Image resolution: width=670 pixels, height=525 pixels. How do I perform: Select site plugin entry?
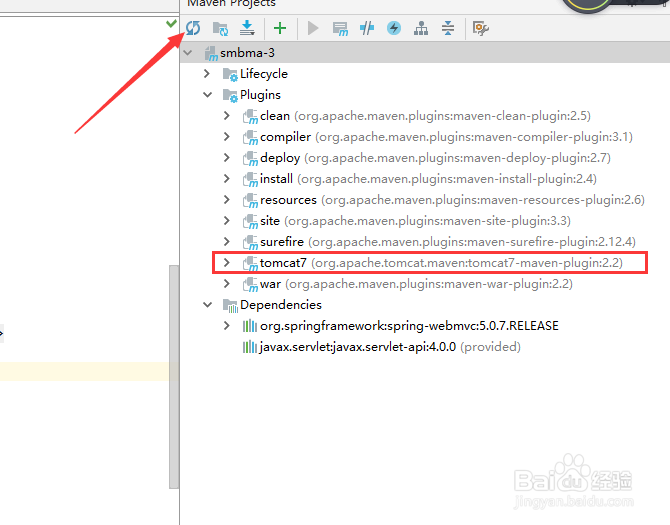click(x=415, y=221)
